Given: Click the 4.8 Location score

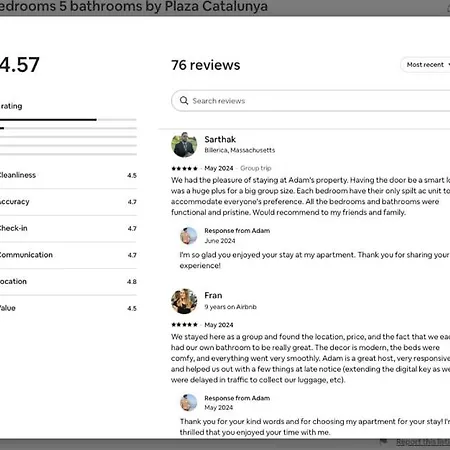Looking at the screenshot, I should click(x=132, y=282).
